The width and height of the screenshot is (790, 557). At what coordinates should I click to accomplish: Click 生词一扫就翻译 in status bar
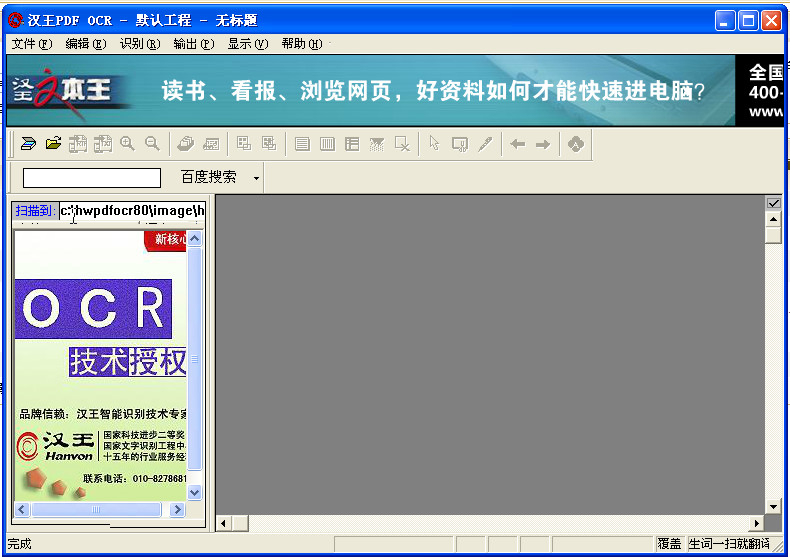(729, 544)
